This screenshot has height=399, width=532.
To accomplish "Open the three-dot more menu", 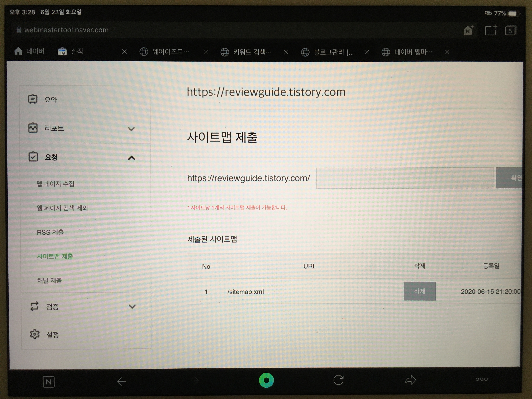I will pyautogui.click(x=481, y=379).
